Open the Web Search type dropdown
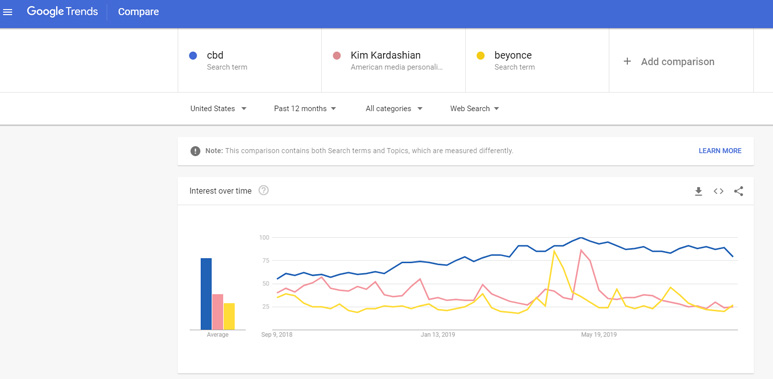The height and width of the screenshot is (379, 773). (x=474, y=108)
